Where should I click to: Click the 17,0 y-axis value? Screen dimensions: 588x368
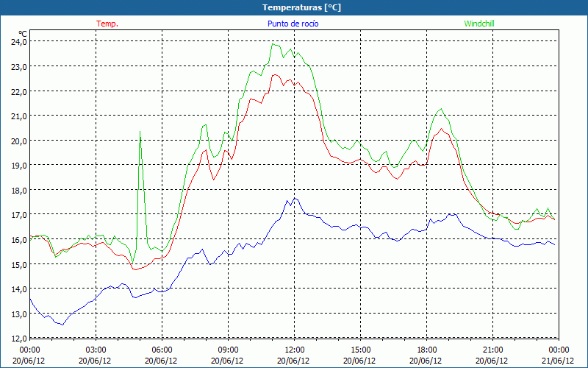(19, 215)
